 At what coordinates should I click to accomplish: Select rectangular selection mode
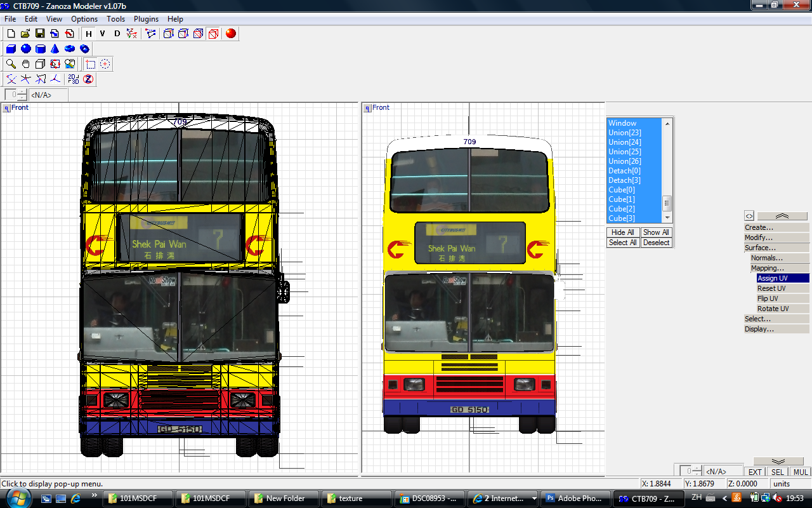point(90,64)
